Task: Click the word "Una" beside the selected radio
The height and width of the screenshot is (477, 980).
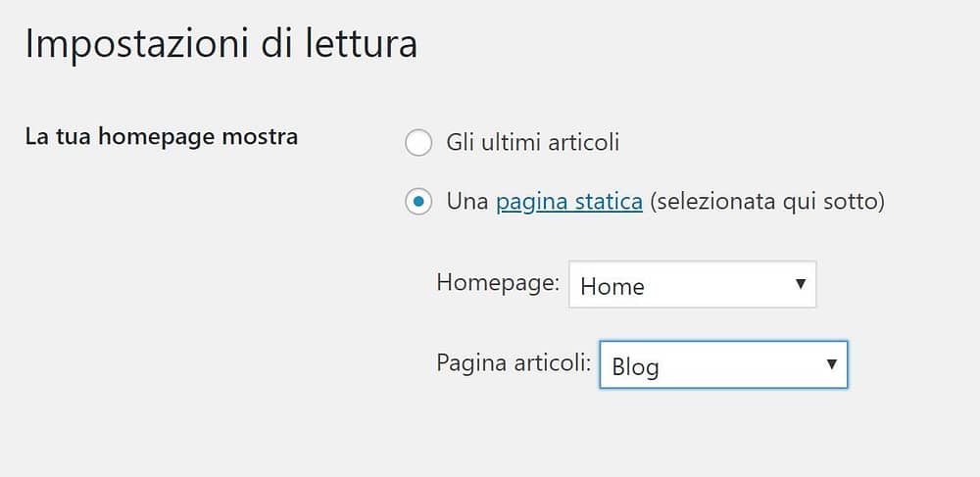Action: click(x=467, y=203)
